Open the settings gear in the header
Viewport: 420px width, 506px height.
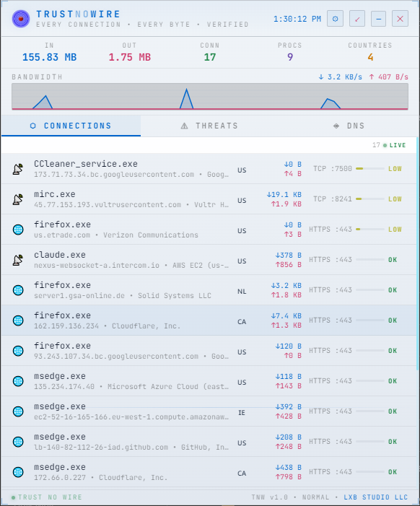pyautogui.click(x=335, y=19)
